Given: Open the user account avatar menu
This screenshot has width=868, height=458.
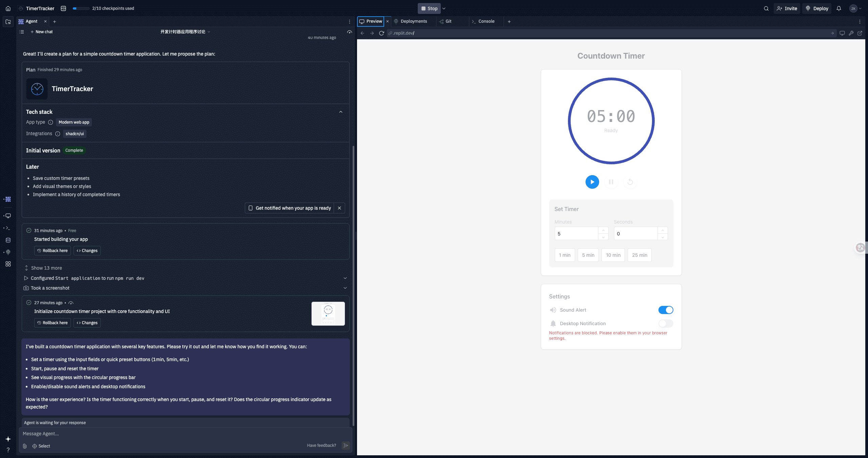Looking at the screenshot, I should click(856, 8).
